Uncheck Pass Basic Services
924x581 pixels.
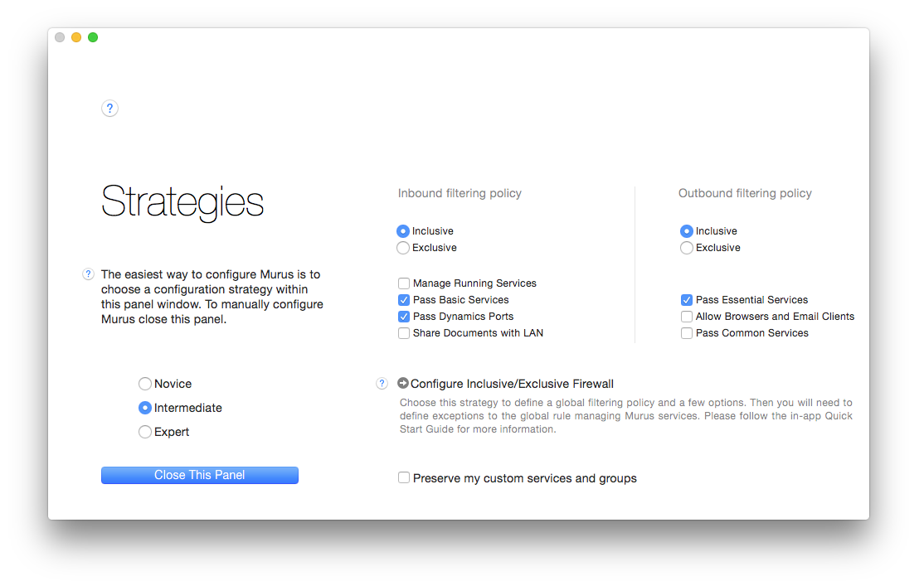[404, 300]
